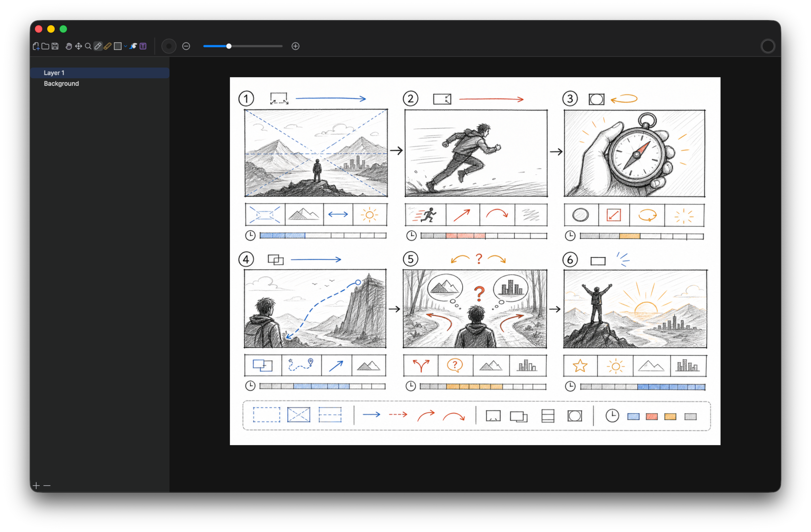Select the Paint bucket fill tool
This screenshot has width=811, height=532.
coord(133,46)
